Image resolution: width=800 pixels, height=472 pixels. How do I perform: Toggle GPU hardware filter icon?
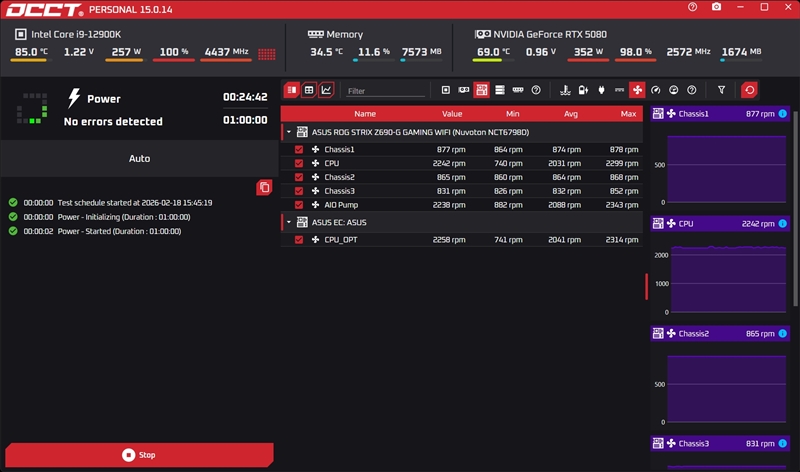(x=464, y=90)
